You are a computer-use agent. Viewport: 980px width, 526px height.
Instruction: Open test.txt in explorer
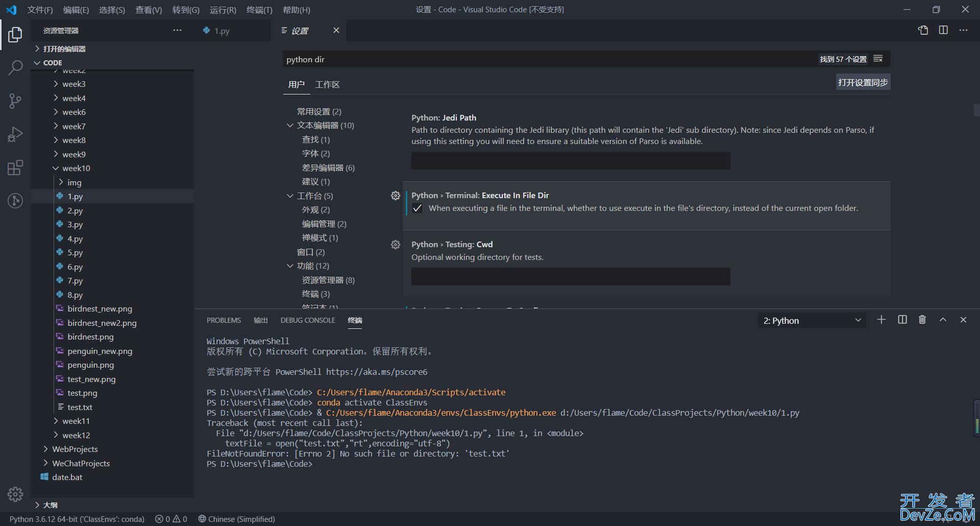tap(80, 407)
